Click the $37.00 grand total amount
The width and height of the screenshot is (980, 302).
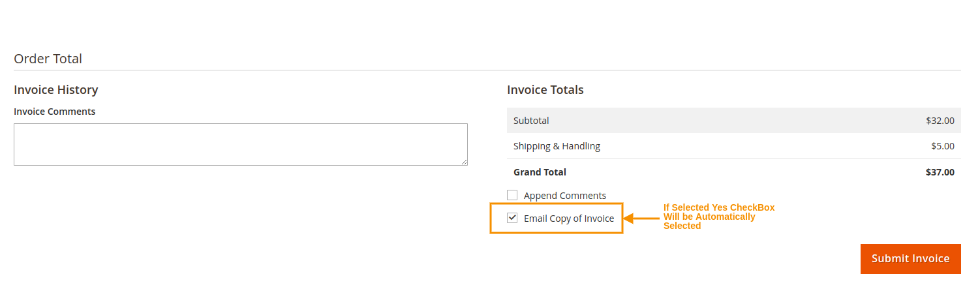(x=940, y=172)
